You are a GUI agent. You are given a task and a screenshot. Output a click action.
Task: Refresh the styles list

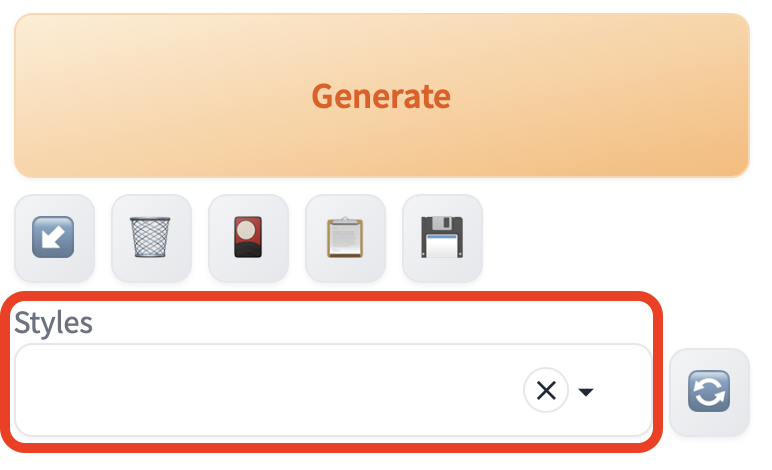(709, 392)
